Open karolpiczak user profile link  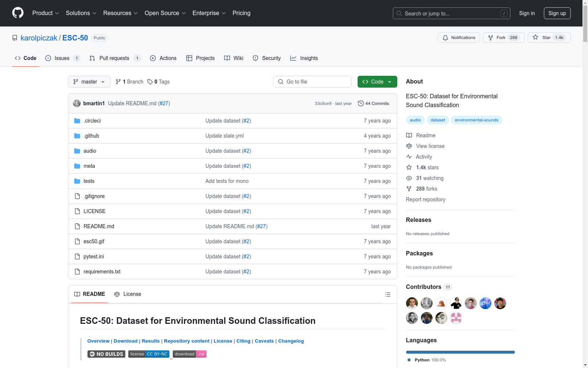(x=39, y=38)
